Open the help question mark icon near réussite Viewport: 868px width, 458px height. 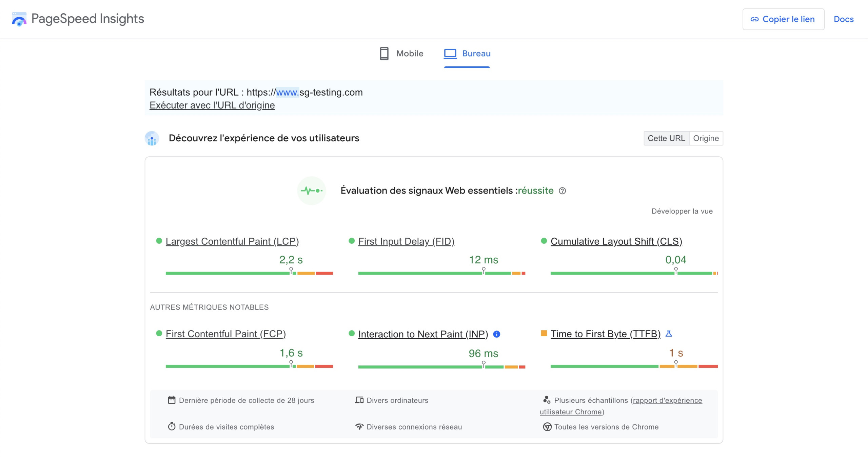pyautogui.click(x=562, y=191)
